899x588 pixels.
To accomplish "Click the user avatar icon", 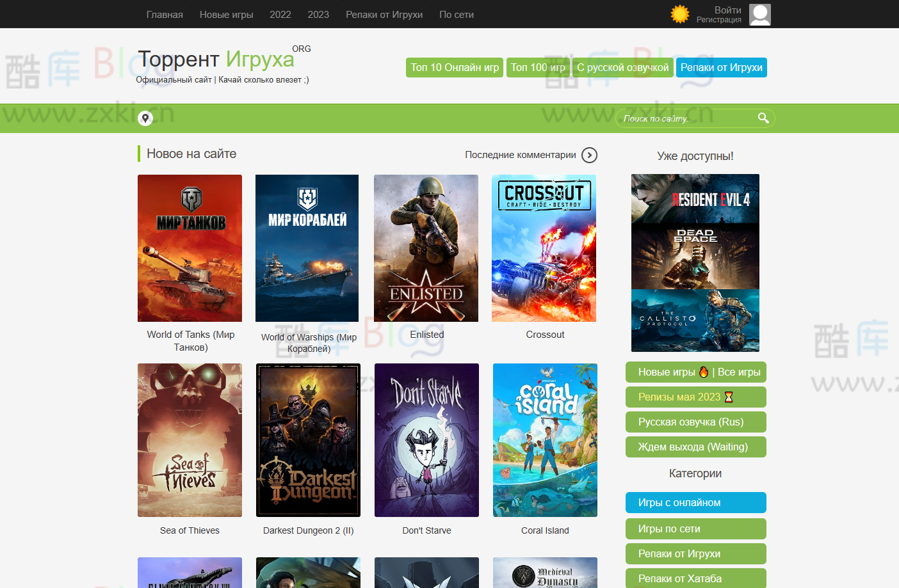I will point(759,14).
